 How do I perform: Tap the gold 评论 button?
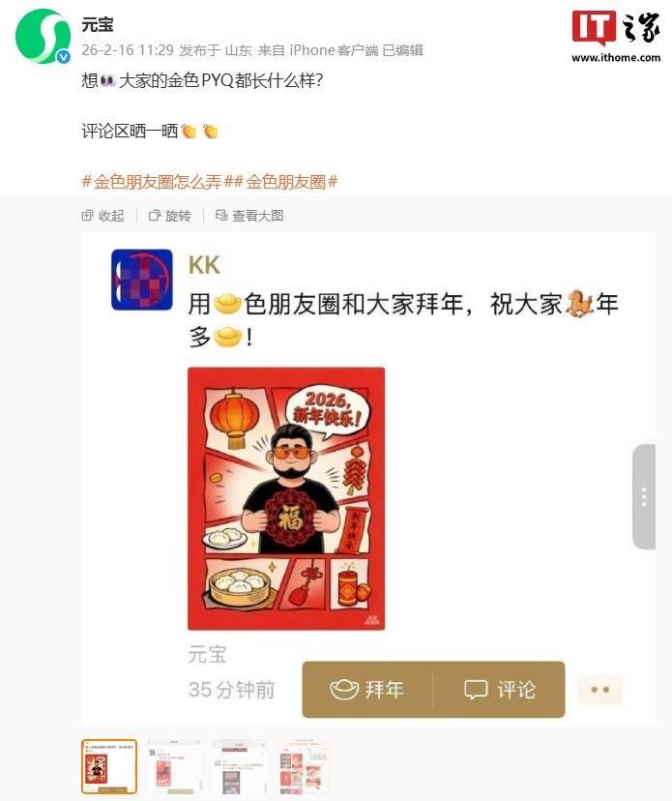[499, 690]
